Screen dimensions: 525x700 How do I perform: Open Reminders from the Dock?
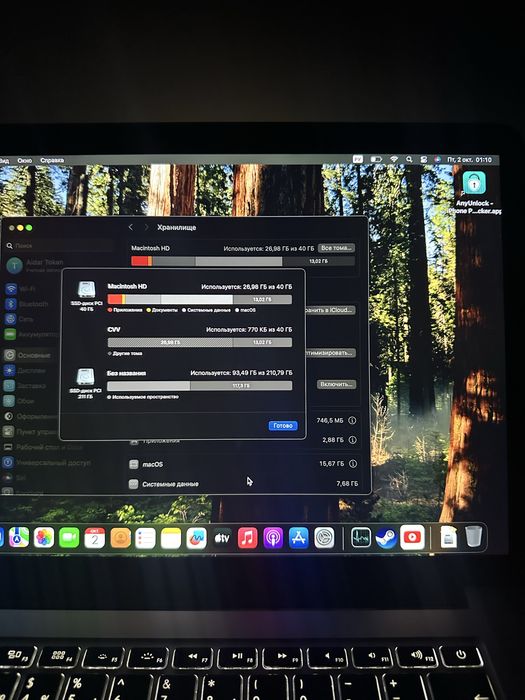[x=146, y=538]
